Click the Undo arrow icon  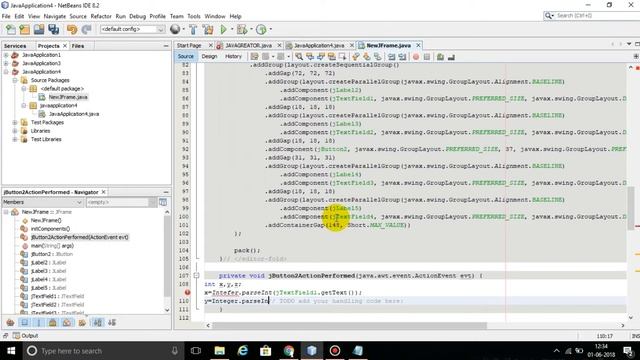click(72, 29)
